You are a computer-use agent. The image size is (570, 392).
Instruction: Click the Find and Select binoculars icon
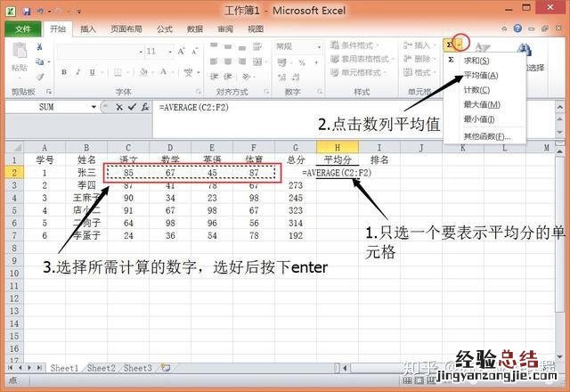[525, 49]
